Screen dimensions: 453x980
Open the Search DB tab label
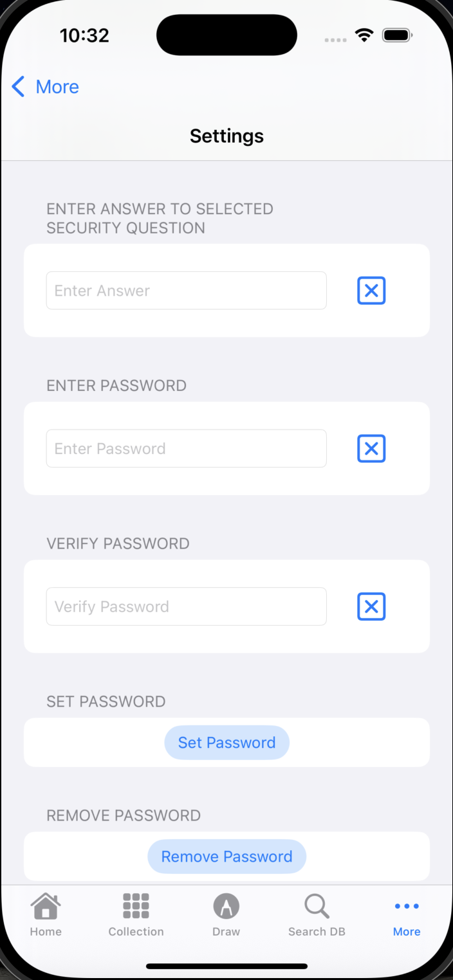coord(317,932)
